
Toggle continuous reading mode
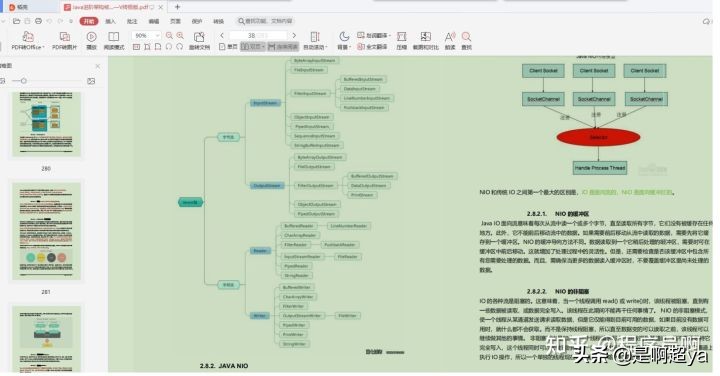pyautogui.click(x=283, y=47)
